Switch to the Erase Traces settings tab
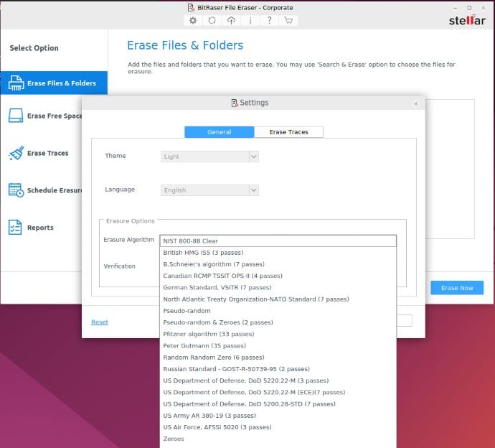The width and height of the screenshot is (495, 448). click(x=288, y=132)
